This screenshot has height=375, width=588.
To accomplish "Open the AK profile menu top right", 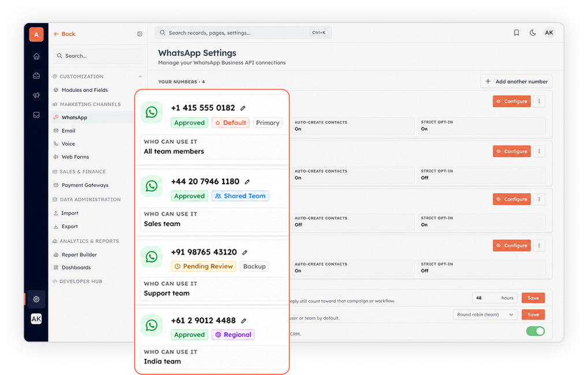I will pos(549,32).
